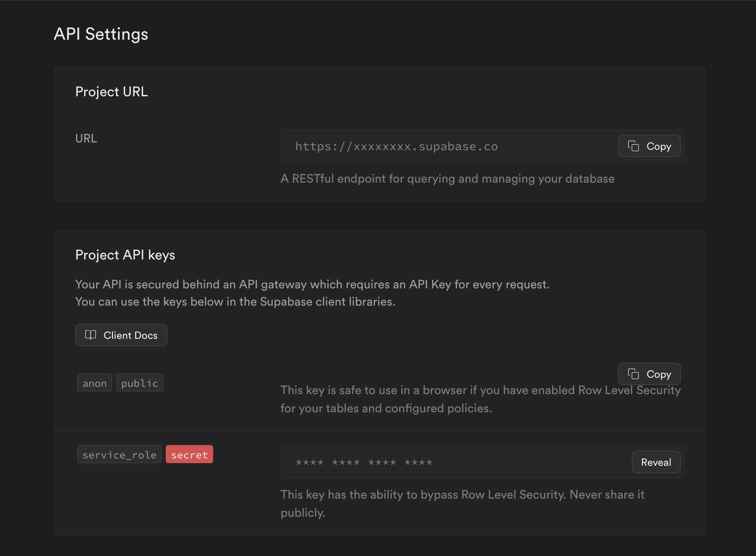Click the service_role tag
Screen dimensions: 756x556
point(120,455)
